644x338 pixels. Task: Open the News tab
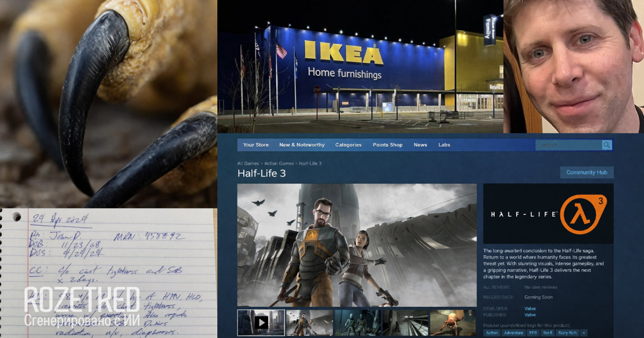pyautogui.click(x=420, y=145)
